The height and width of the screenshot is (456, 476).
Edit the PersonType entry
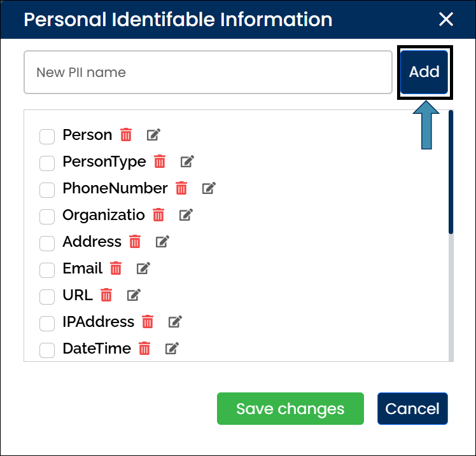pyautogui.click(x=187, y=162)
